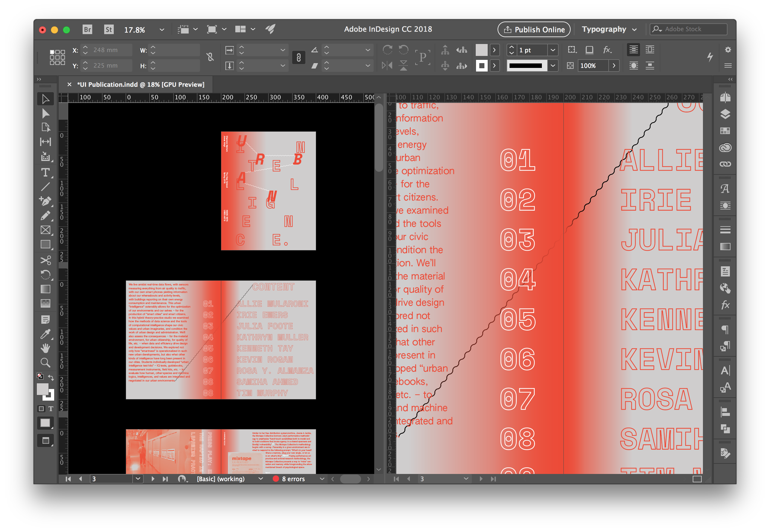Select the Gap tool

(46, 142)
